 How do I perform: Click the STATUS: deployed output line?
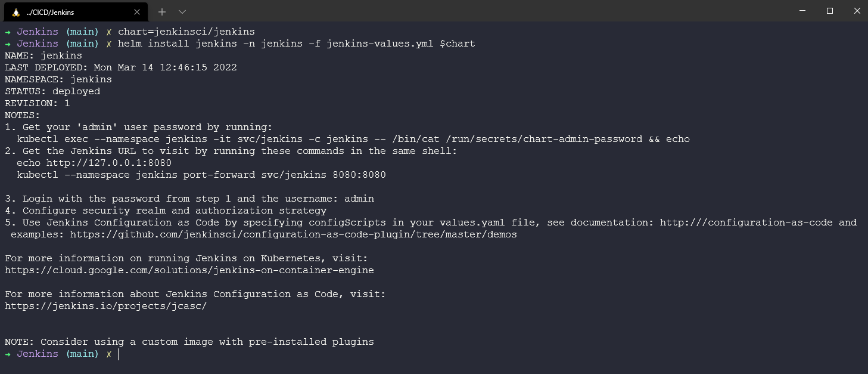52,91
